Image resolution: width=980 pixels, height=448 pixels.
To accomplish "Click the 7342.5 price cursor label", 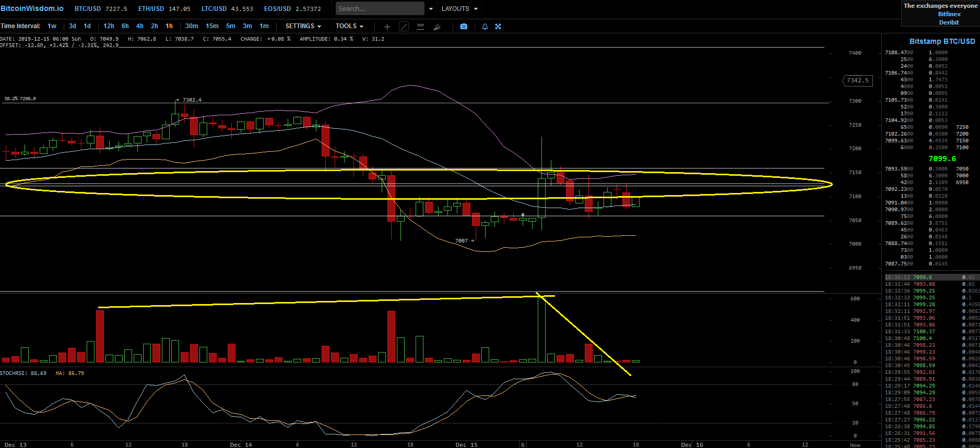I will 858,80.
